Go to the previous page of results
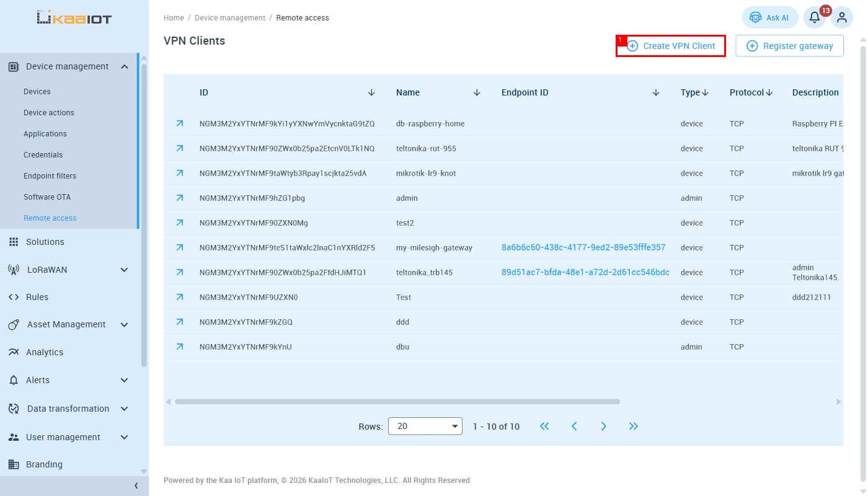868x496 pixels. [x=574, y=426]
